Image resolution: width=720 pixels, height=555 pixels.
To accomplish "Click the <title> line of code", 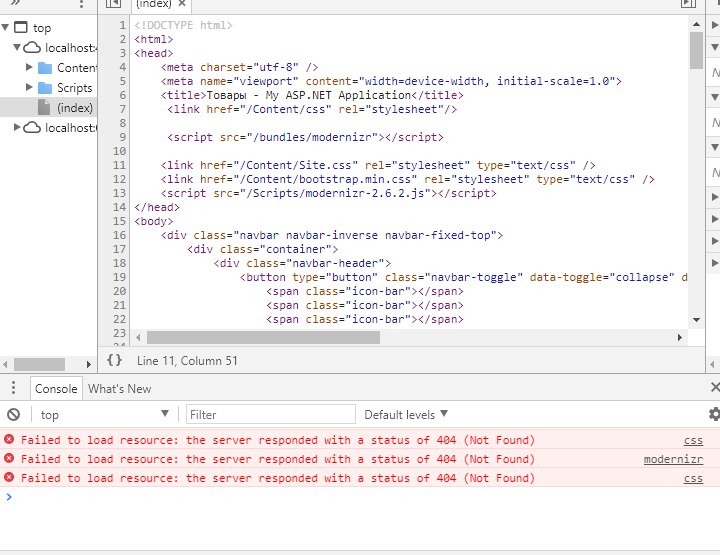I will tap(312, 95).
